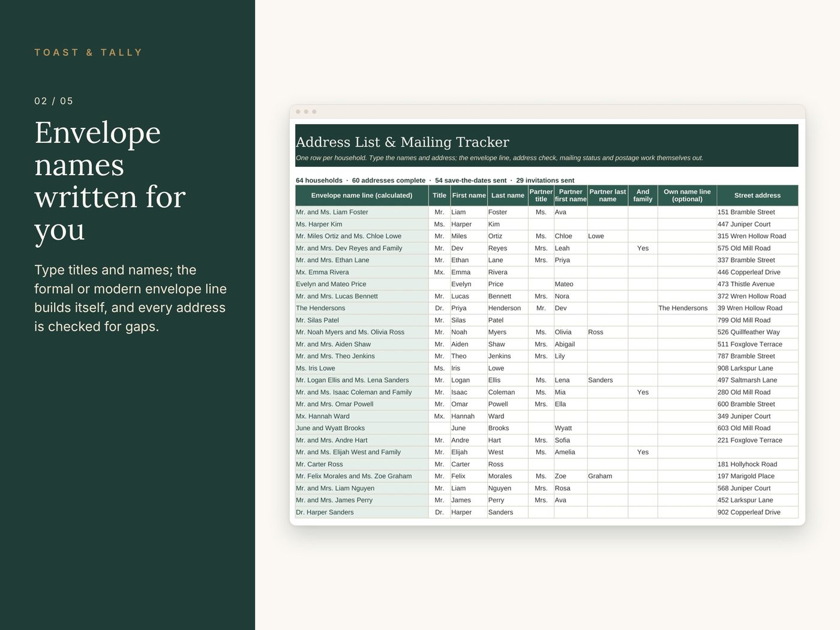Select the 'Dr.' title in Priya Henderson row
The width and height of the screenshot is (840, 630).
click(x=439, y=308)
